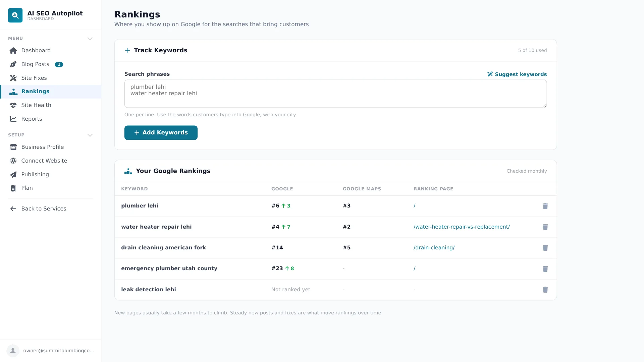Click the Blog Posts pen icon
The image size is (644, 362).
[x=13, y=64]
